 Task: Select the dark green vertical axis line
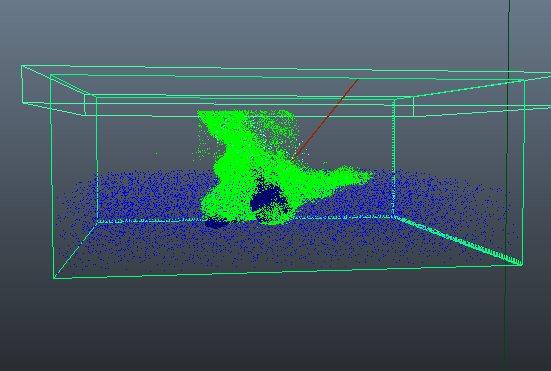click(x=507, y=186)
